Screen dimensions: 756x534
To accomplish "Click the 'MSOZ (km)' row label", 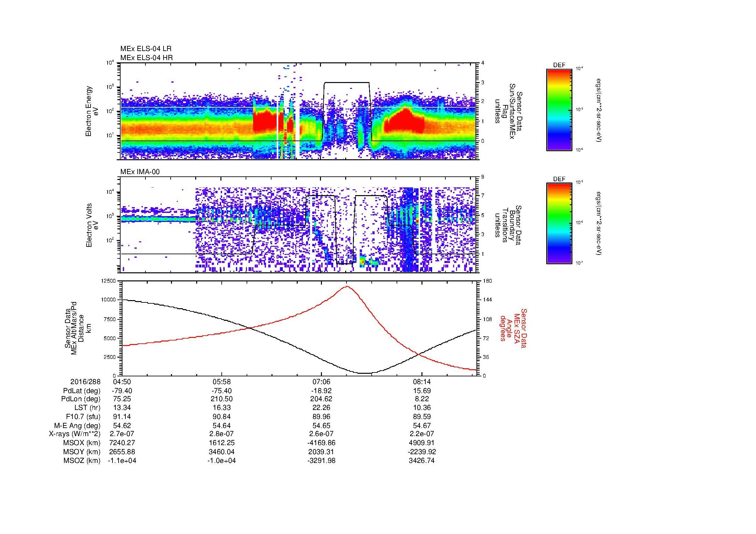I will pyautogui.click(x=82, y=461).
